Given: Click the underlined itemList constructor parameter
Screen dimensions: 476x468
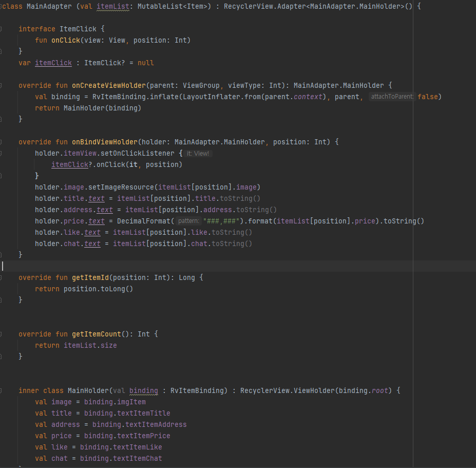Looking at the screenshot, I should click(x=113, y=6).
